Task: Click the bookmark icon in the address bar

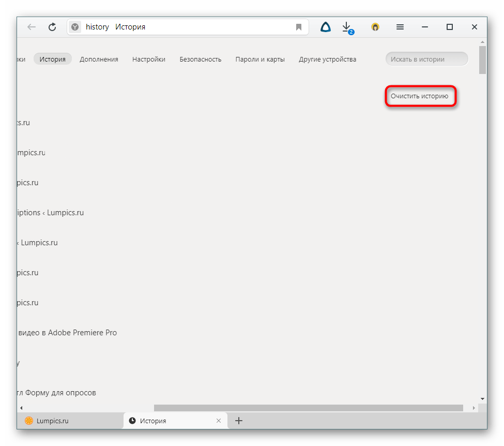Action: (x=299, y=27)
